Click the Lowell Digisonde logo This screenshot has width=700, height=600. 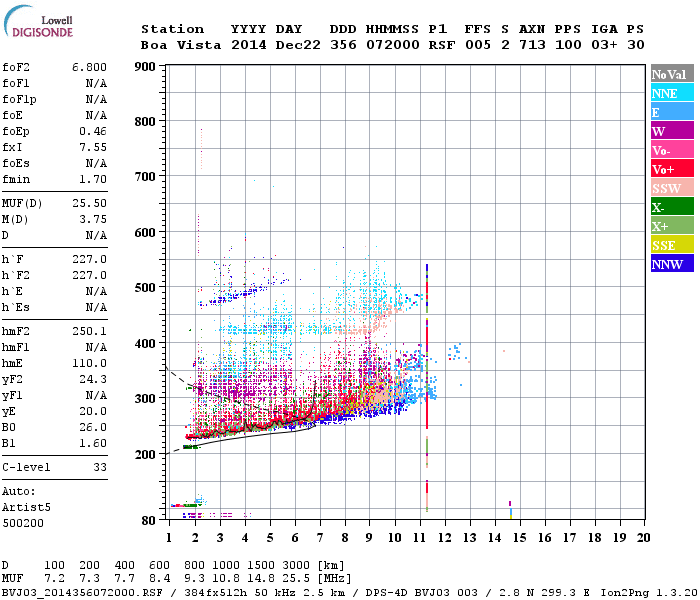click(38, 22)
